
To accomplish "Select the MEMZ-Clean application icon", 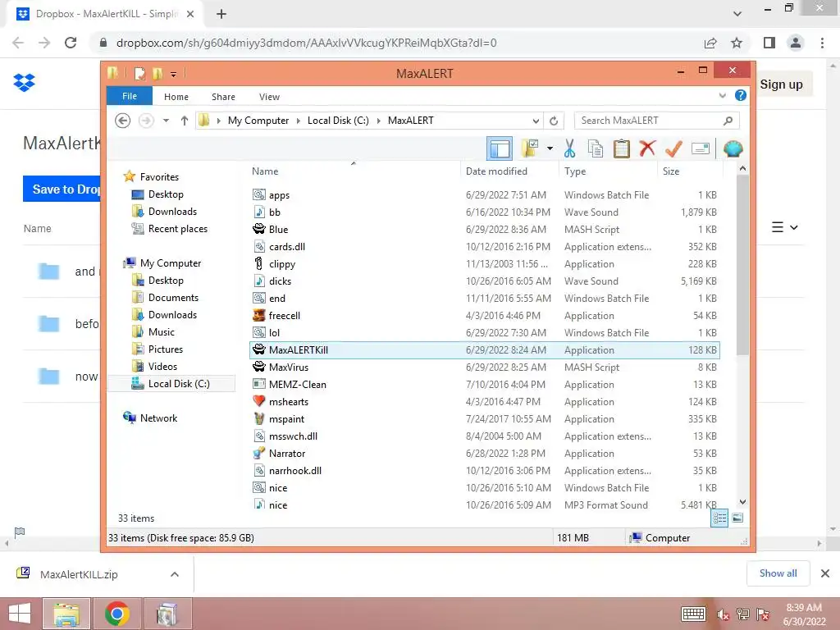I will pyautogui.click(x=259, y=384).
